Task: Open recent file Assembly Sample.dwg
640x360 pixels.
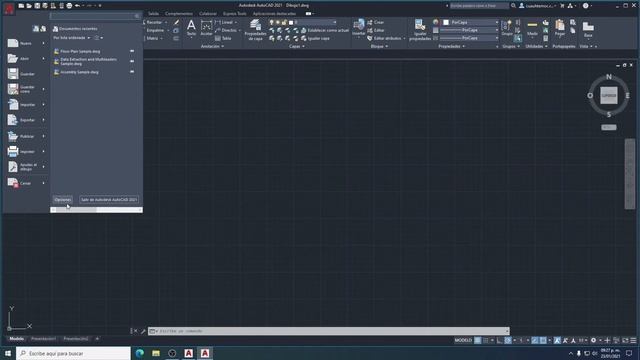Action: pyautogui.click(x=79, y=72)
